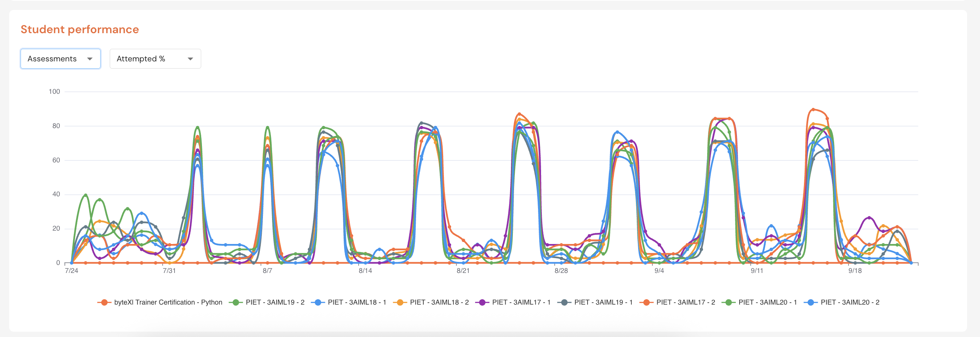980x337 pixels.
Task: Click the byteXI Trainer Certification legend marker
Action: click(104, 302)
